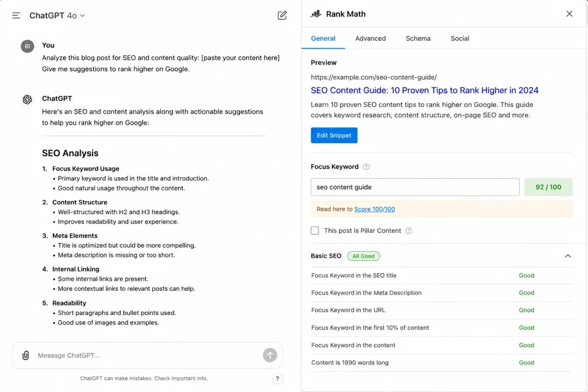Open the SEO Content Guide preview title link
Screen dimensions: 588x392
pos(424,90)
